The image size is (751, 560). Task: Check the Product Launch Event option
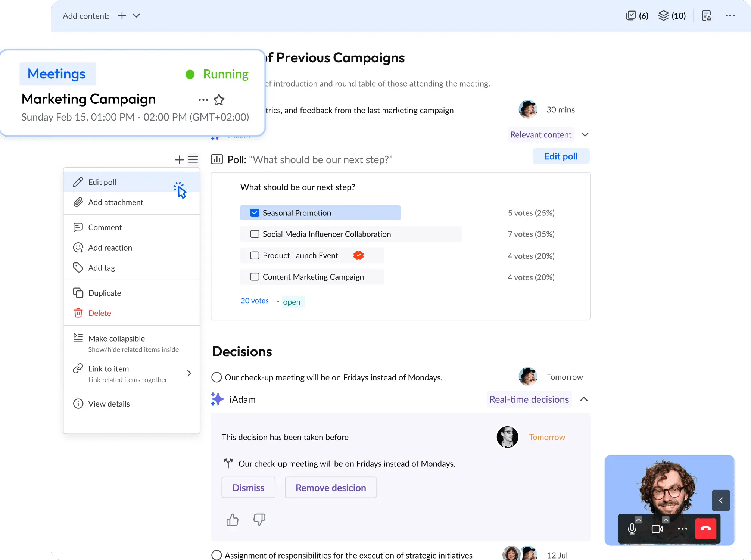click(x=255, y=255)
